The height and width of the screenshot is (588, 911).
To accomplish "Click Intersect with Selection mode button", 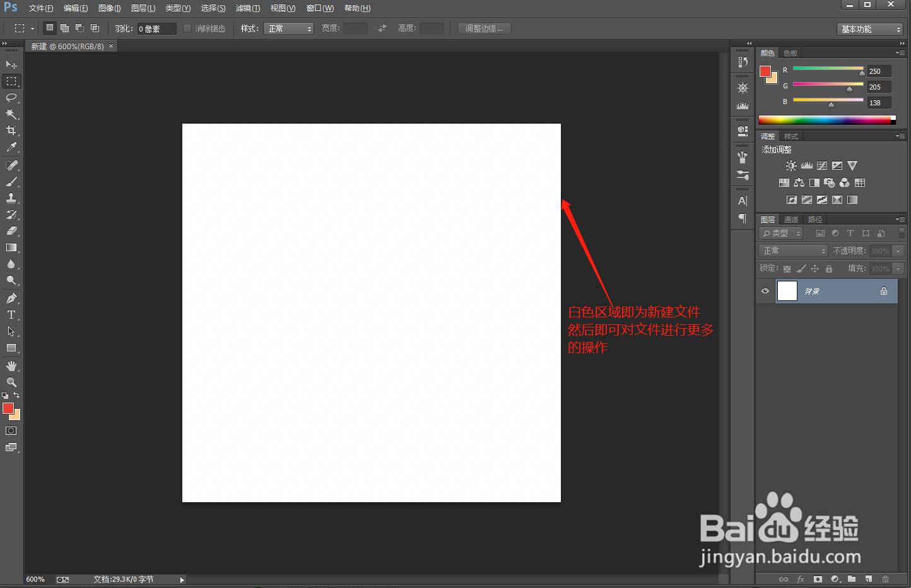I will pyautogui.click(x=95, y=28).
